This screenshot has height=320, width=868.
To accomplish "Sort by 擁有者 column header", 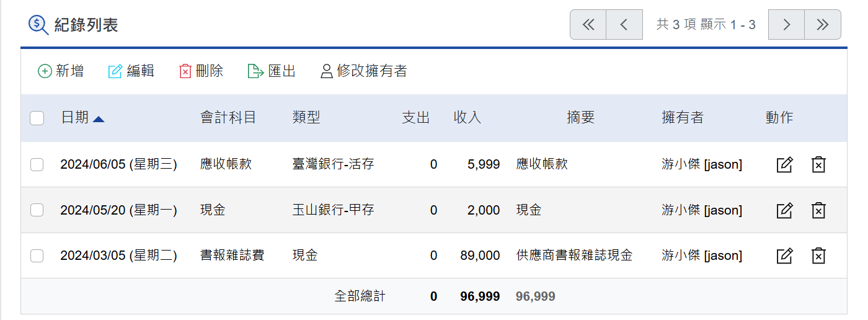I will coord(683,118).
